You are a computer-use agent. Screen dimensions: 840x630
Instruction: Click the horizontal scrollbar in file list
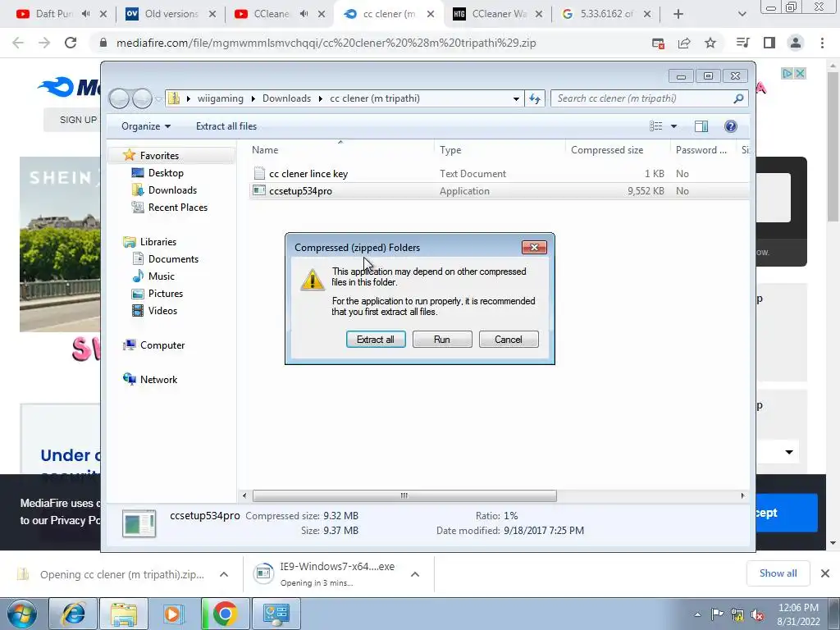pyautogui.click(x=404, y=496)
